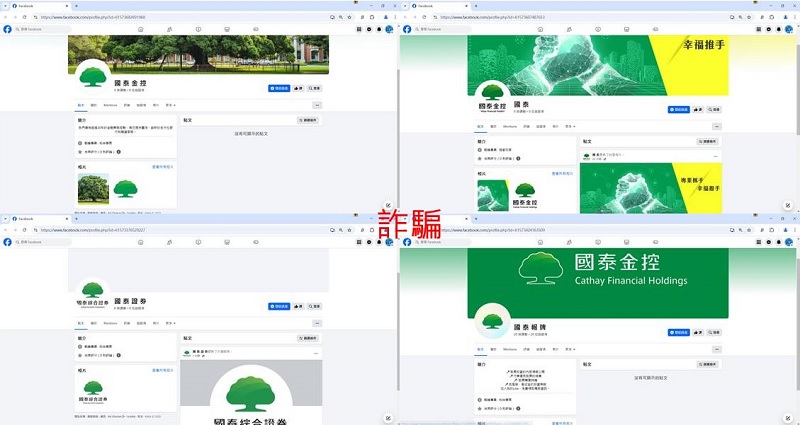Image resolution: width=800 pixels, height=425 pixels.
Task: Open account avatar in the 幸福推手 banner window
Action: click(789, 29)
